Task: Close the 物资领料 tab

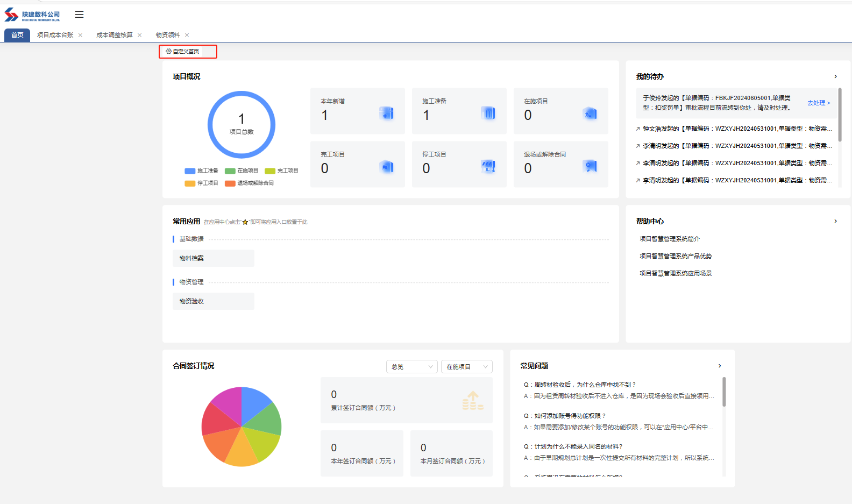Action: pyautogui.click(x=187, y=35)
